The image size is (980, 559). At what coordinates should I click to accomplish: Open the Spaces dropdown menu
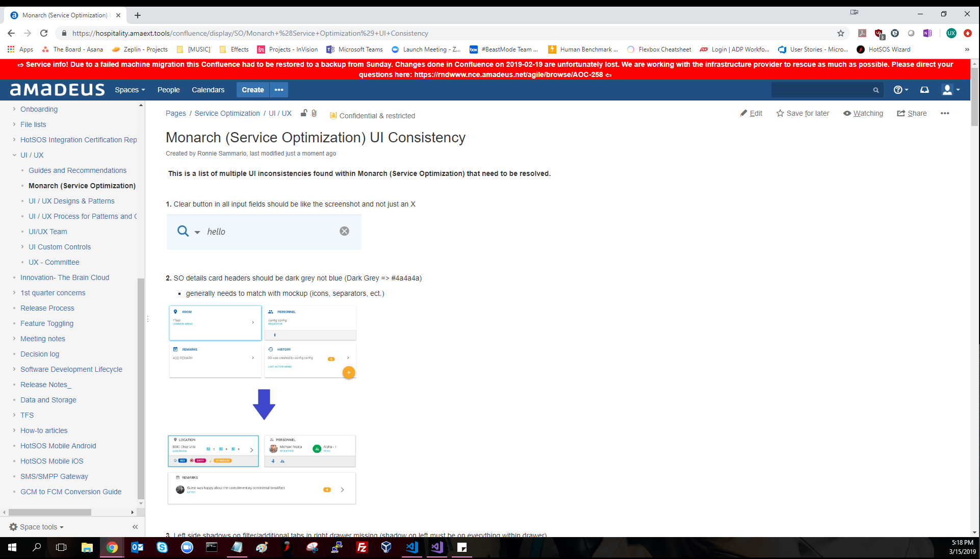tap(130, 90)
